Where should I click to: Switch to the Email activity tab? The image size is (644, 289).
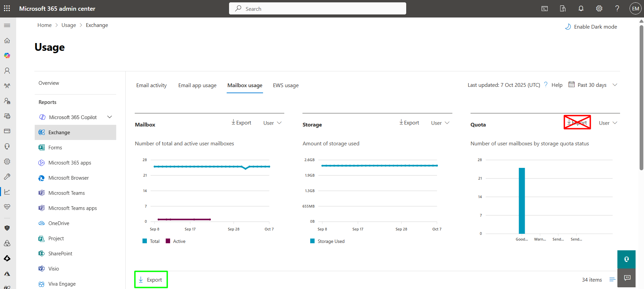pos(152,85)
